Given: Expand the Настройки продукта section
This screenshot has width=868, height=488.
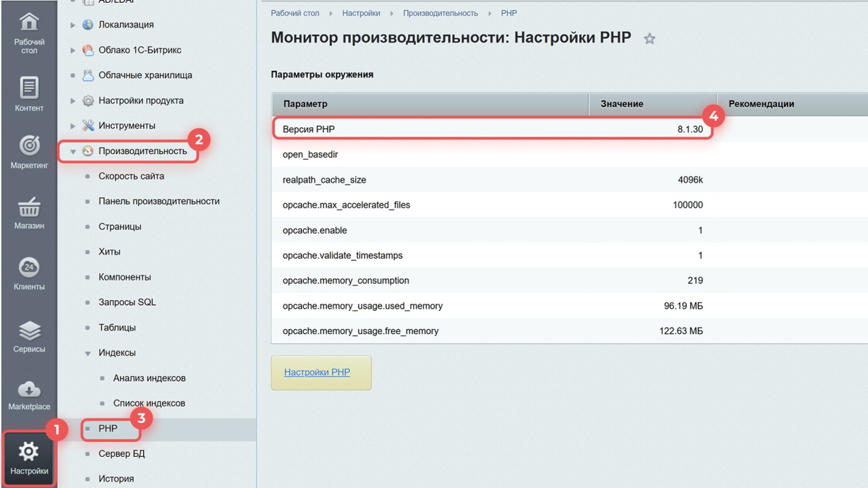Looking at the screenshot, I should coord(72,101).
